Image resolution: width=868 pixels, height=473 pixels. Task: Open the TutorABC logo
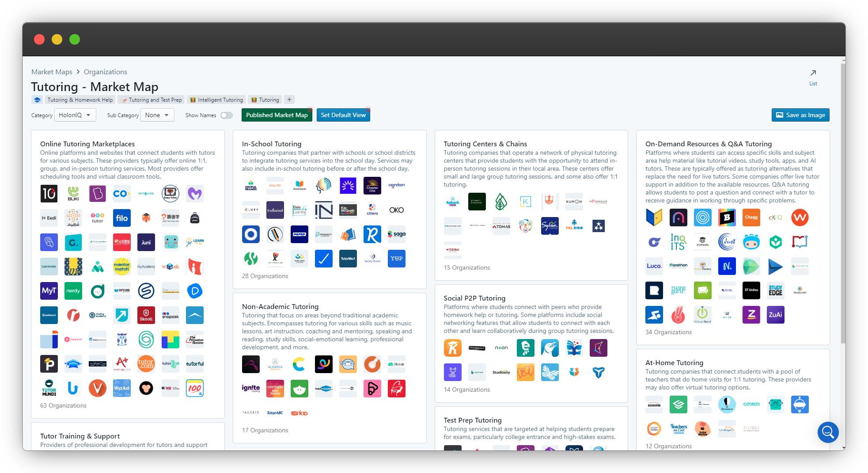coord(275,413)
